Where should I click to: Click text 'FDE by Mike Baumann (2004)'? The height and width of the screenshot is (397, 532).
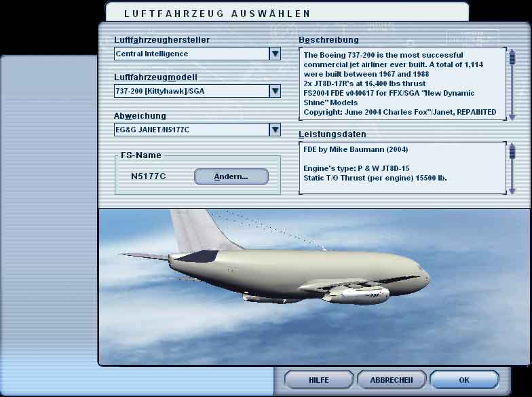[x=356, y=149]
